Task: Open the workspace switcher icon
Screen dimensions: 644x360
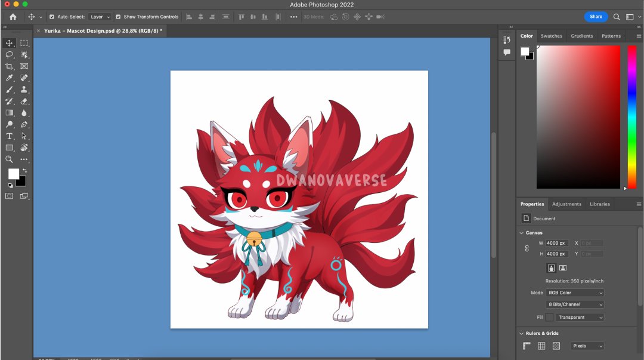Action: coord(630,17)
